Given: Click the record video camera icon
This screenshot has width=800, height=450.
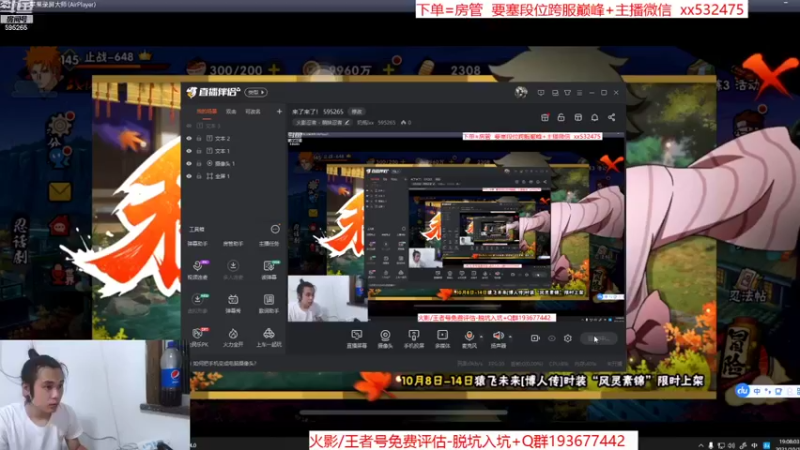Looking at the screenshot, I should coord(535,338).
